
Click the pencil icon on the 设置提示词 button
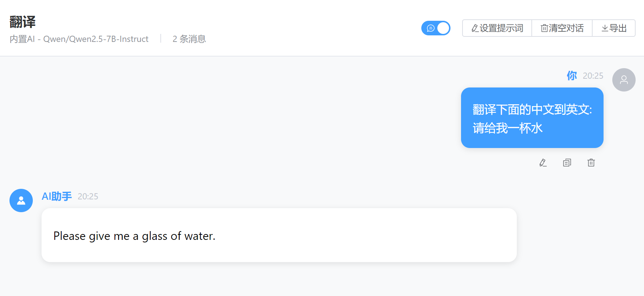[x=474, y=28]
